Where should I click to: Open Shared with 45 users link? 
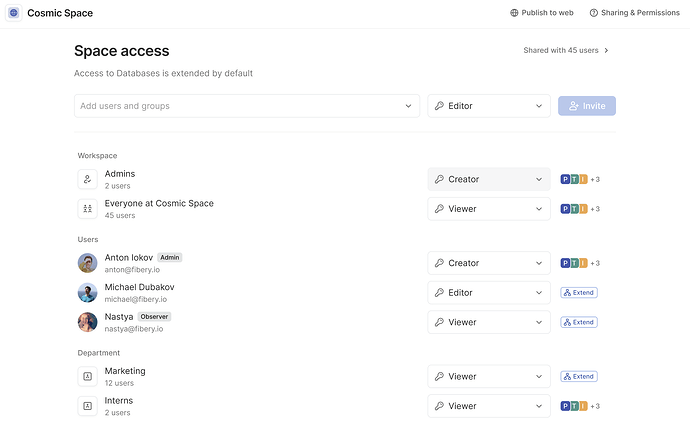(x=566, y=50)
